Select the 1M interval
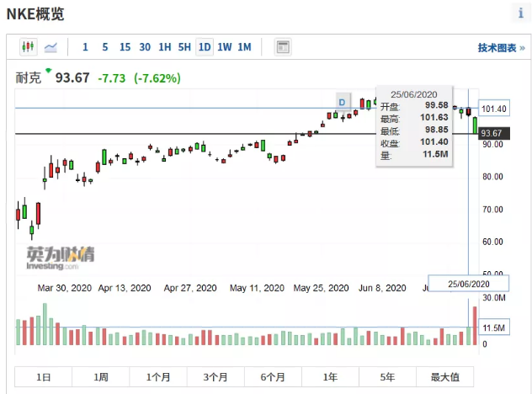The height and width of the screenshot is (394, 532). click(244, 47)
